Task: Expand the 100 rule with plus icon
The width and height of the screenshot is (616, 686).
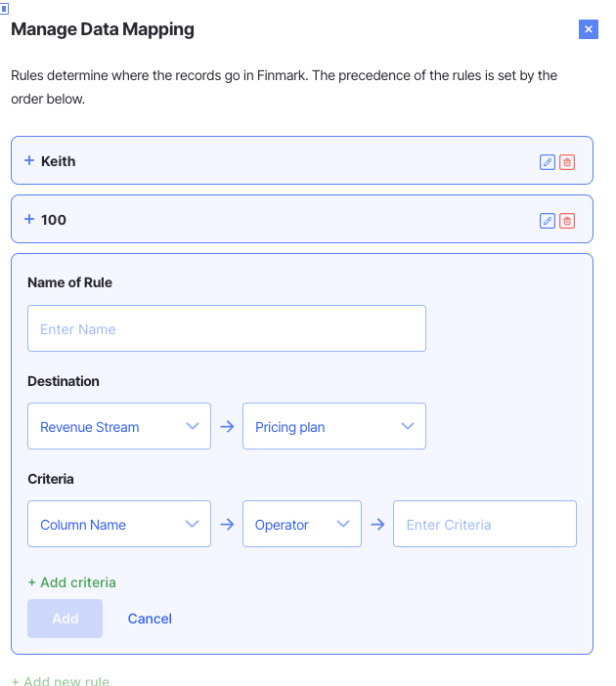Action: [x=29, y=220]
